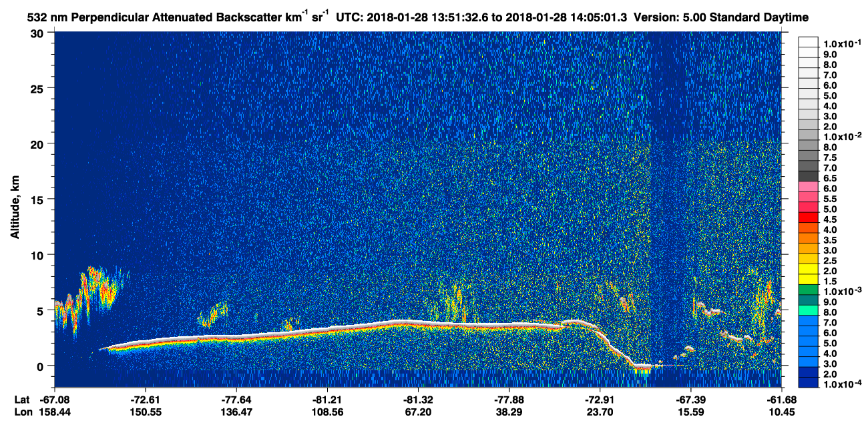Click the "Lat" row label
868x445 pixels.
pyautogui.click(x=22, y=400)
